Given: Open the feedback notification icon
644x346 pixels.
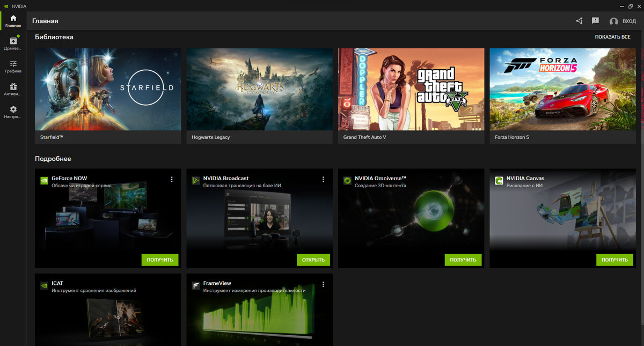Looking at the screenshot, I should click(x=595, y=21).
